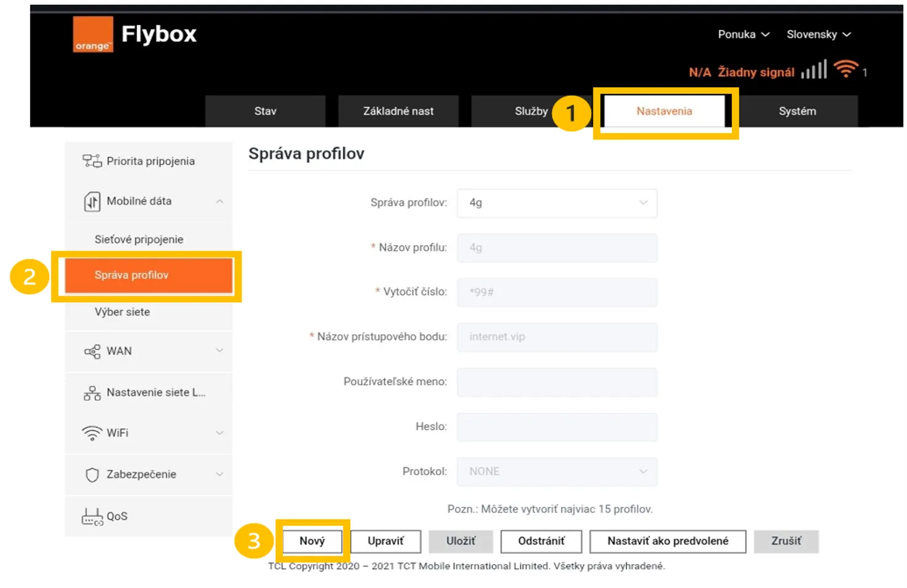Click the Odstrániť button

click(541, 541)
